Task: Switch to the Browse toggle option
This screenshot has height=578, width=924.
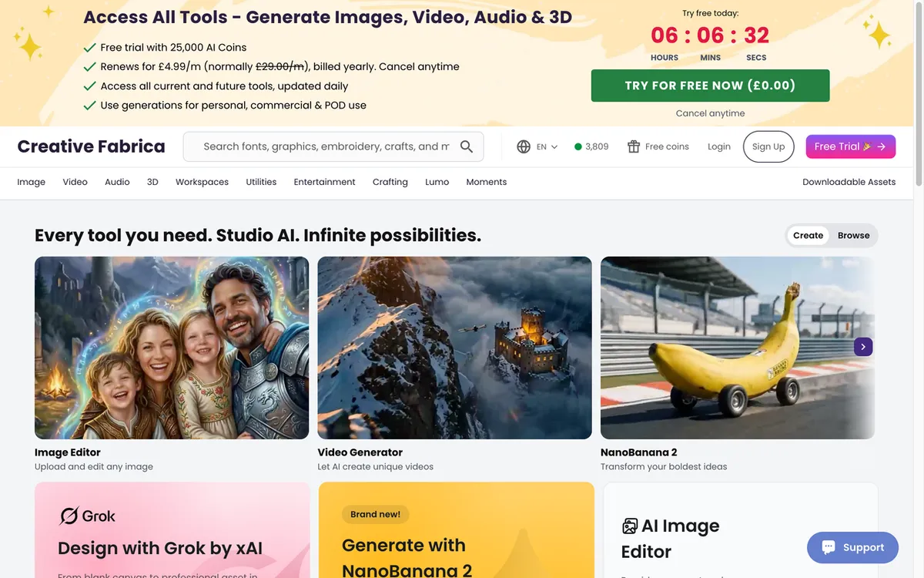Action: (853, 236)
